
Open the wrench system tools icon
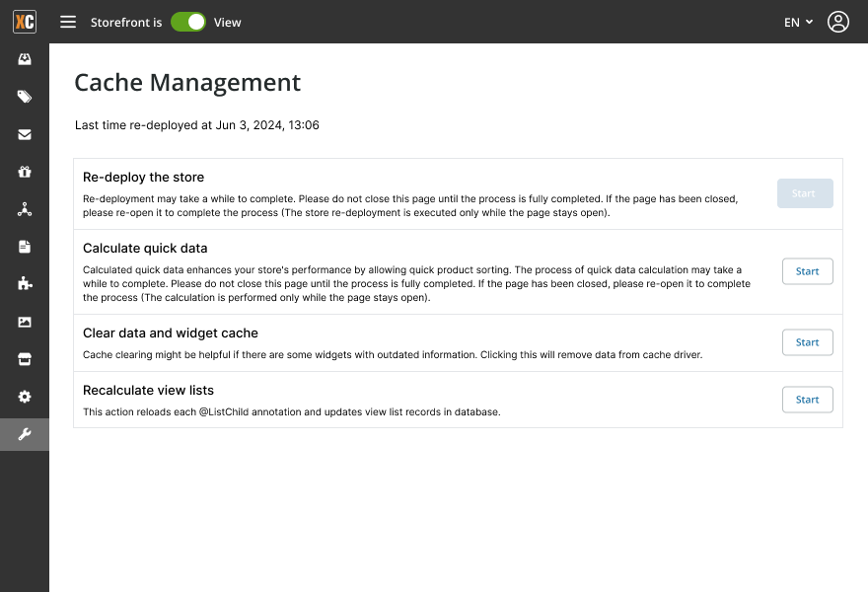25,434
